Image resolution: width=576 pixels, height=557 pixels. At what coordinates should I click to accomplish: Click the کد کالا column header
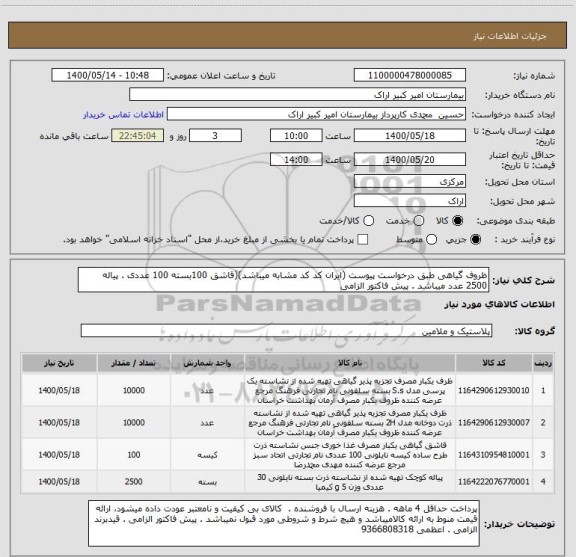pyautogui.click(x=494, y=363)
